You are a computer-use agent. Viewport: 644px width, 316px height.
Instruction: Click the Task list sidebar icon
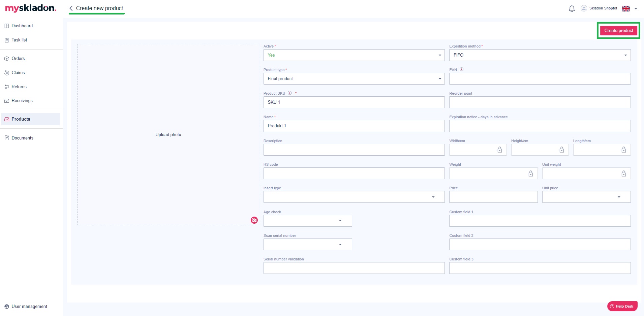7,40
